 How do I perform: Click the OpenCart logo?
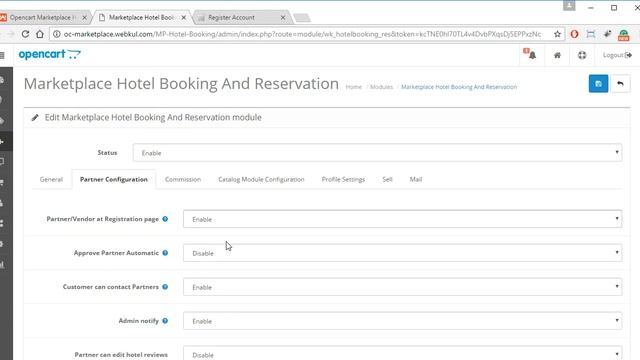tap(49, 54)
